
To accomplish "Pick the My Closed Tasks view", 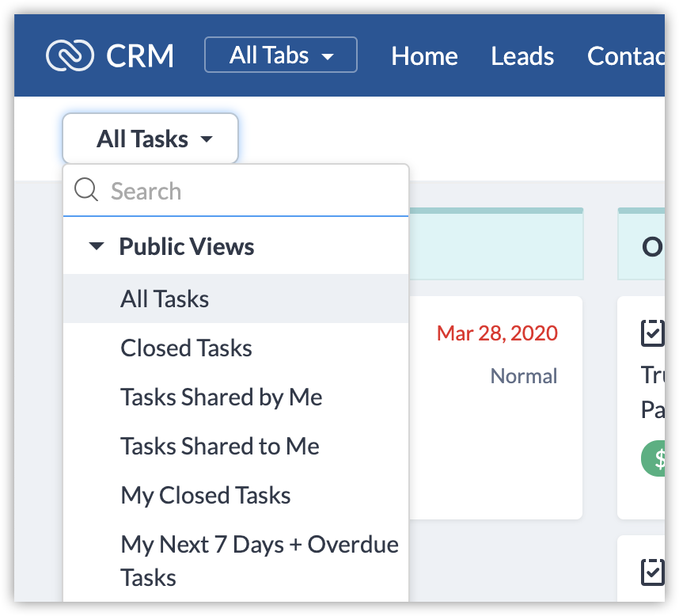I will [x=205, y=495].
